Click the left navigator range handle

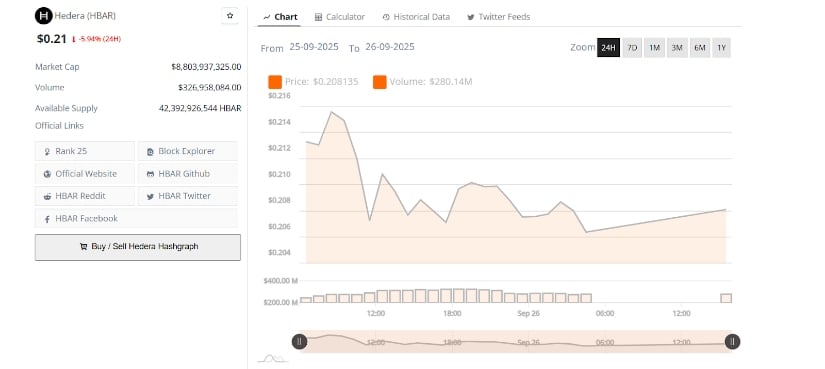(x=299, y=342)
